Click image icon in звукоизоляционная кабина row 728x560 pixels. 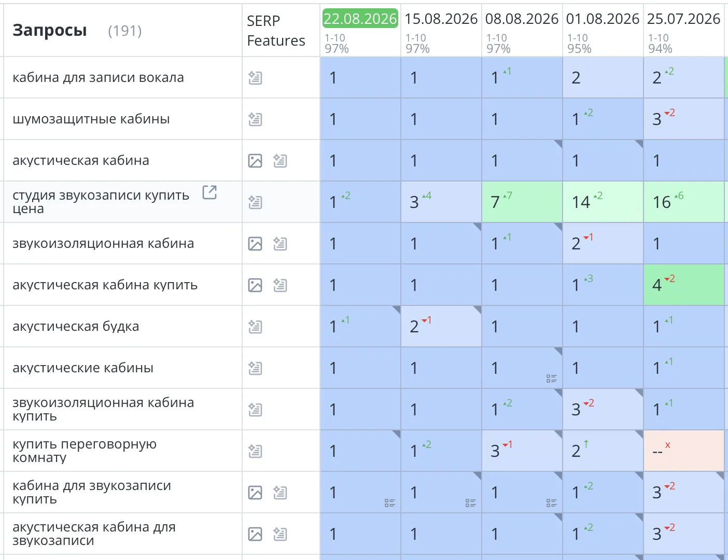coord(255,244)
